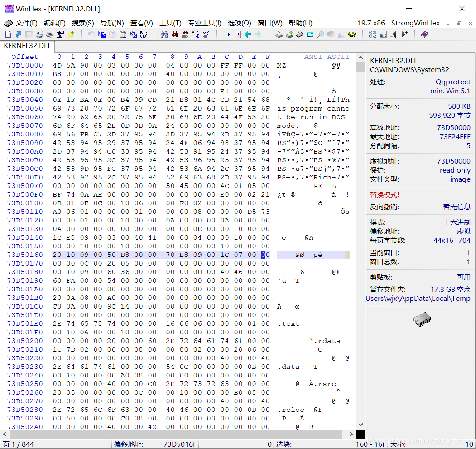Click the vertical scrollbar down arrow
The image size is (476, 449).
point(361,425)
